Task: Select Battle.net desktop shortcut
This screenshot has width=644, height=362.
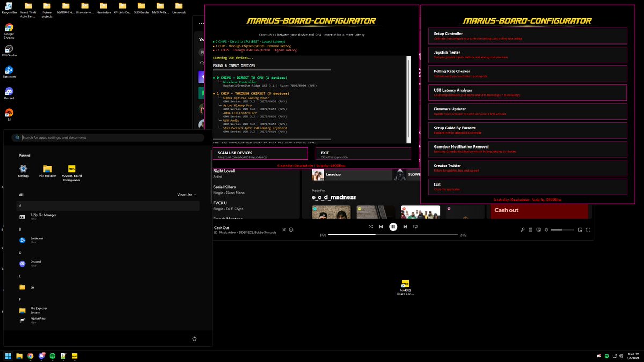Action: (9, 72)
